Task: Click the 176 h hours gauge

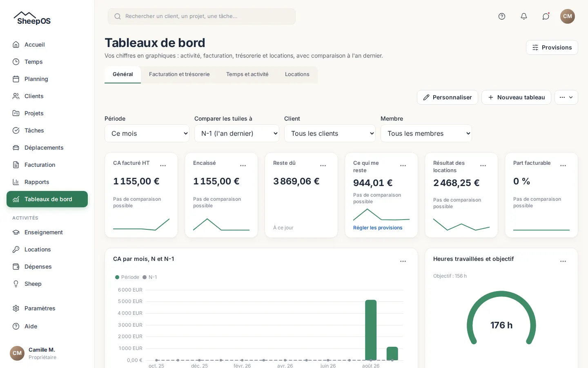Action: point(501,318)
